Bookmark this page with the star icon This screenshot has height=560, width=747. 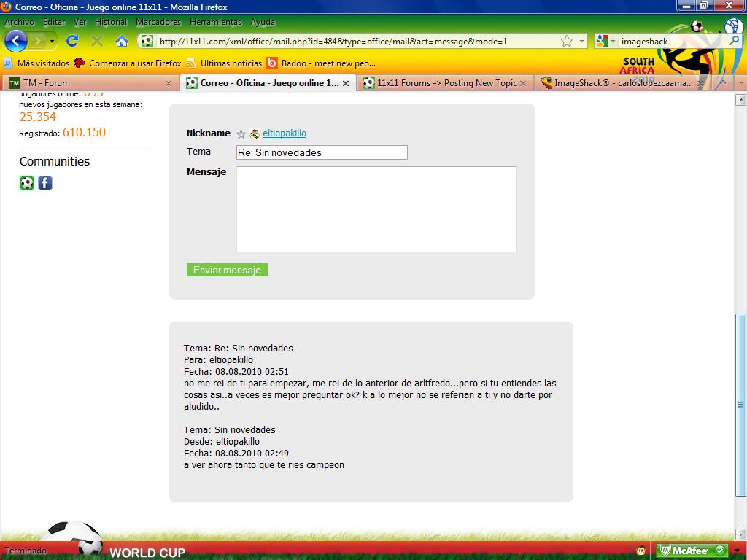567,42
